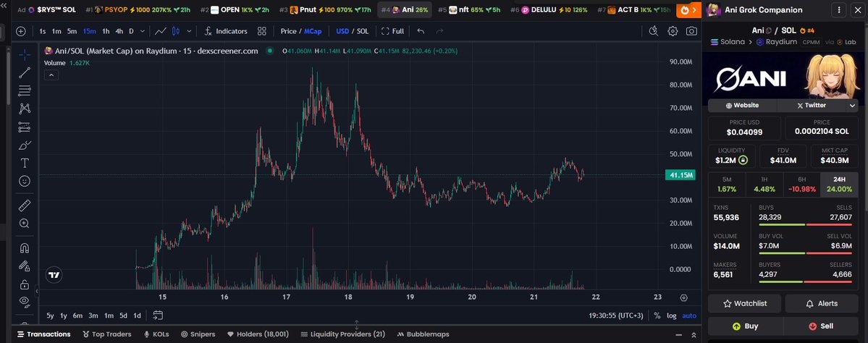Toggle auto scale on price axis
Image resolution: width=868 pixels, height=343 pixels.
pyautogui.click(x=689, y=316)
